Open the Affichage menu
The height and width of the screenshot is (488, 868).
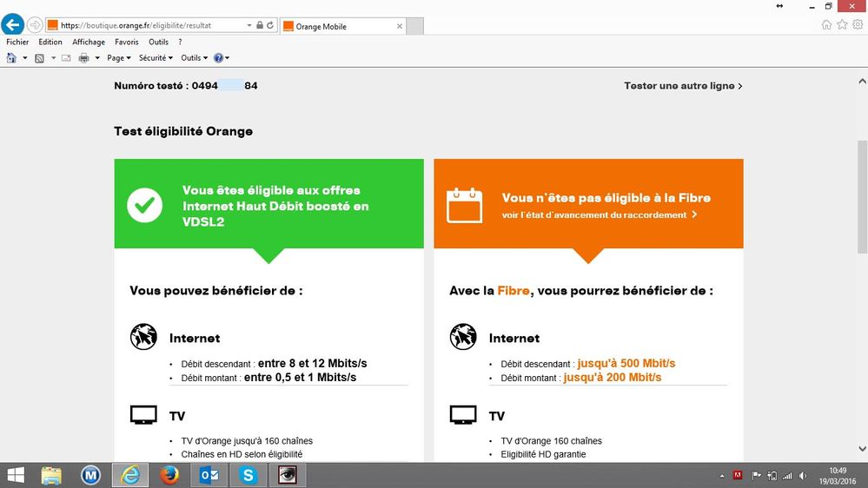point(89,42)
